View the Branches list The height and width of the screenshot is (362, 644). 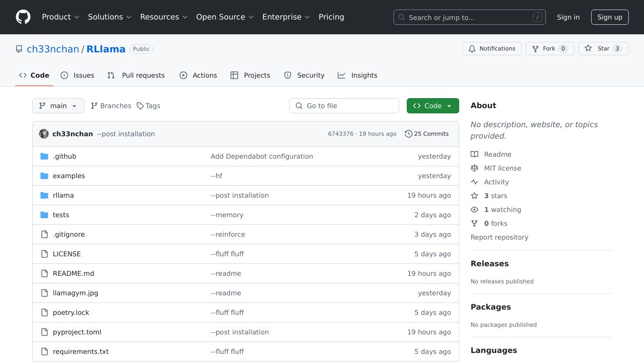[111, 106]
